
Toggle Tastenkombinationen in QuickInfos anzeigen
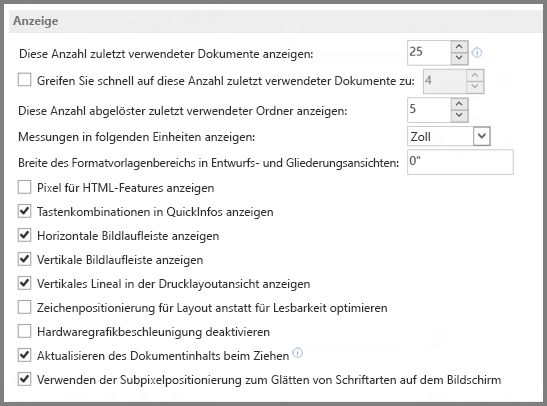pos(24,211)
